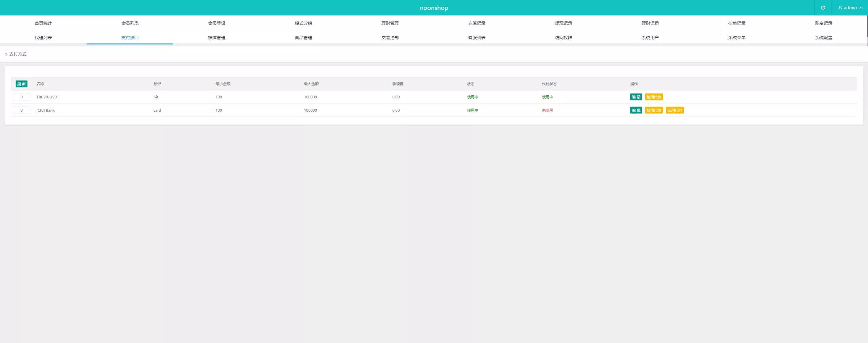Screen dimensions: 868x343
Task: Open the 会员列表 menu tab
Action: [130, 23]
